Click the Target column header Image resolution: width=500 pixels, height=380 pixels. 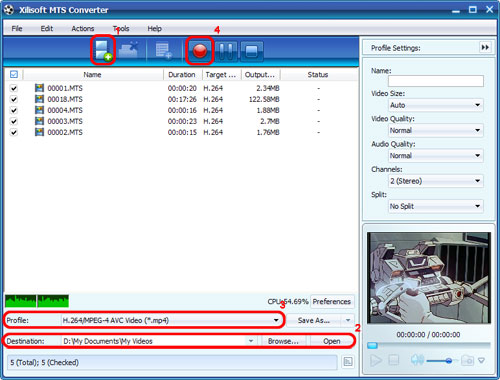pos(221,74)
